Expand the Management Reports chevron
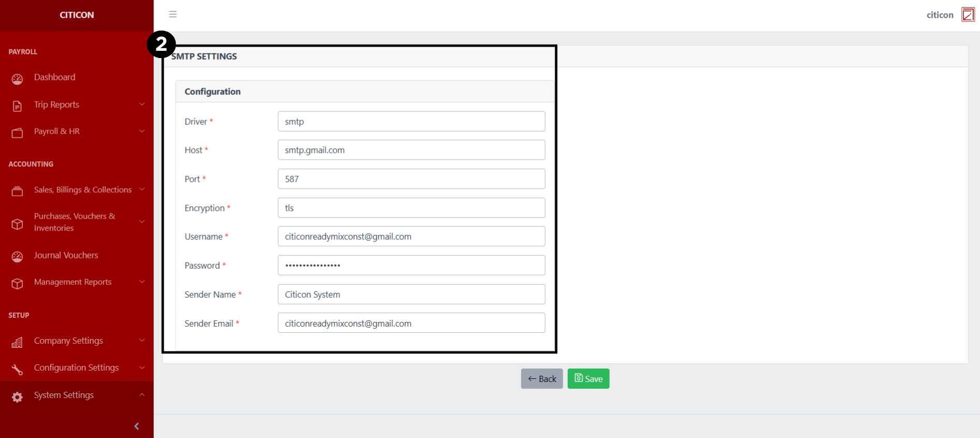 pyautogui.click(x=142, y=281)
